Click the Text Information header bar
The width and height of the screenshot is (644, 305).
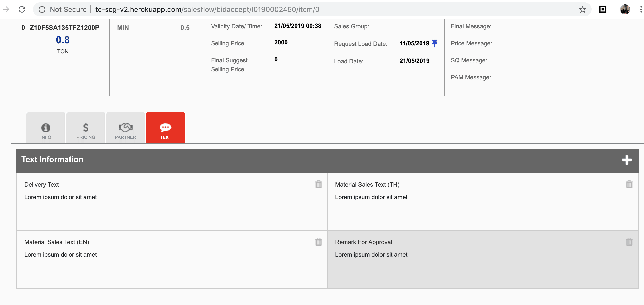tap(300, 160)
